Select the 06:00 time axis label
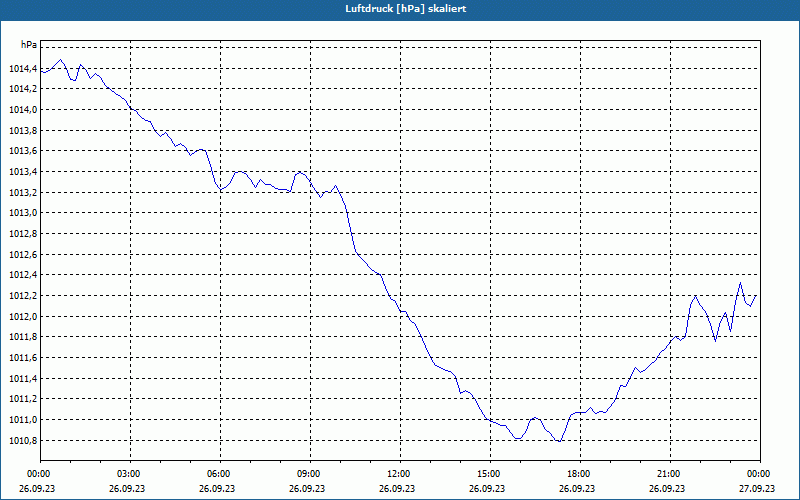 point(217,474)
